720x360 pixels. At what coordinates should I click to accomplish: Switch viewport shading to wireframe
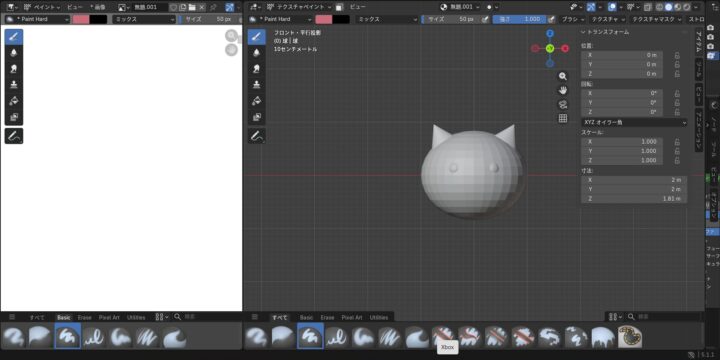tap(660, 7)
